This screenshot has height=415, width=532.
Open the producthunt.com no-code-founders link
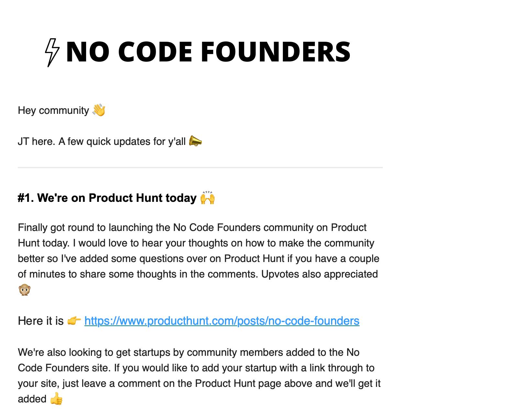coord(222,321)
